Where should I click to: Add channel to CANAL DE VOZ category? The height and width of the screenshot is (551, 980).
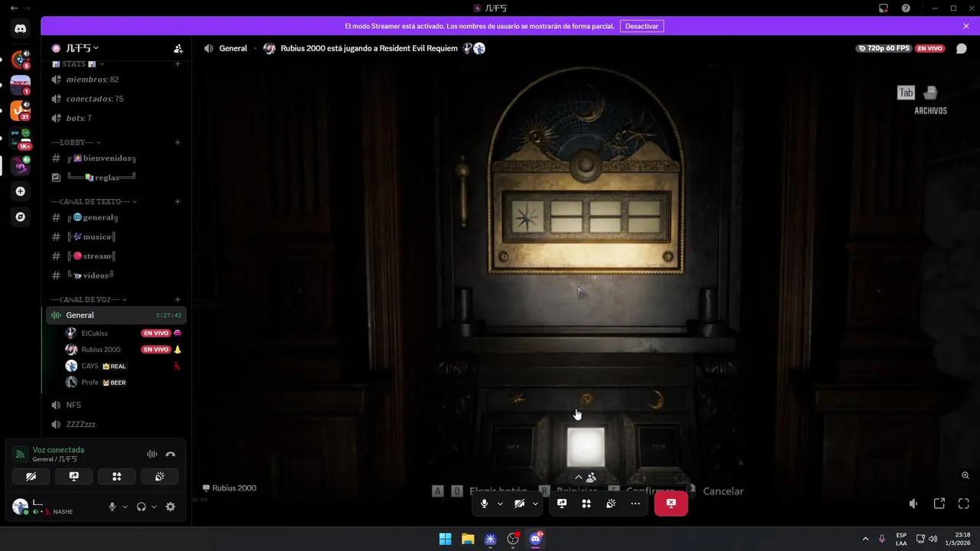[x=178, y=299]
